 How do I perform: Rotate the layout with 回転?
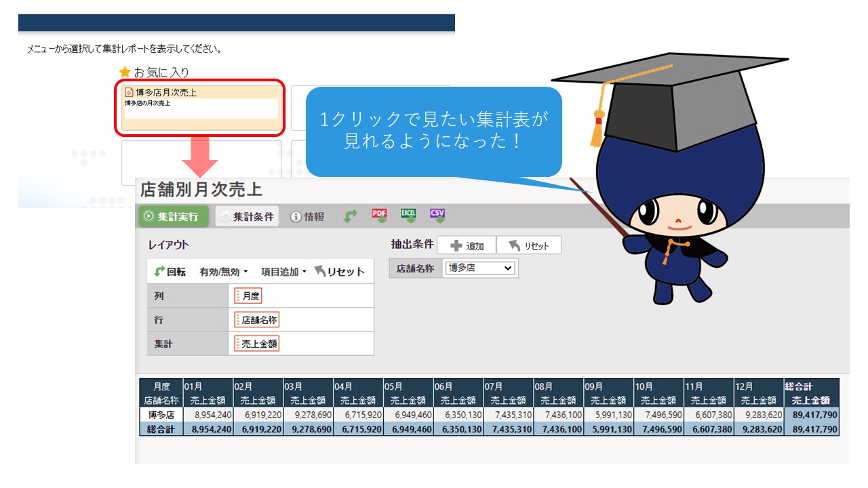click(x=170, y=272)
